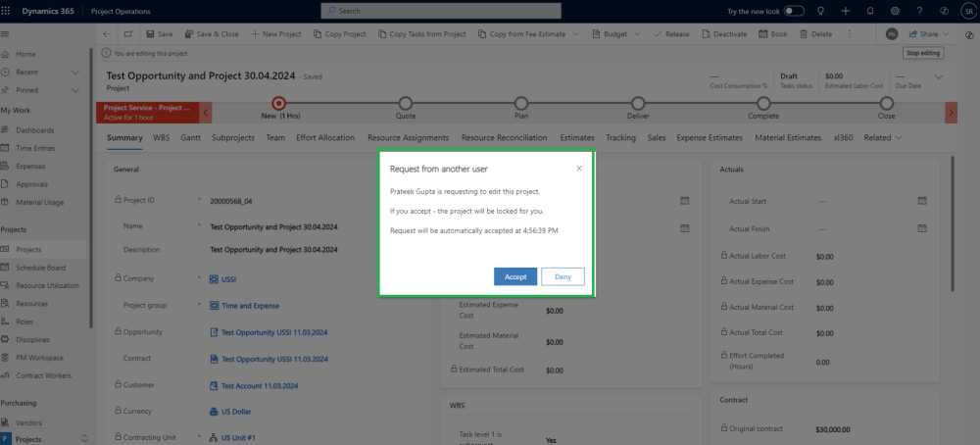
Task: Expand Copy from Fee Estimate dropdown arrow
Action: (x=575, y=33)
